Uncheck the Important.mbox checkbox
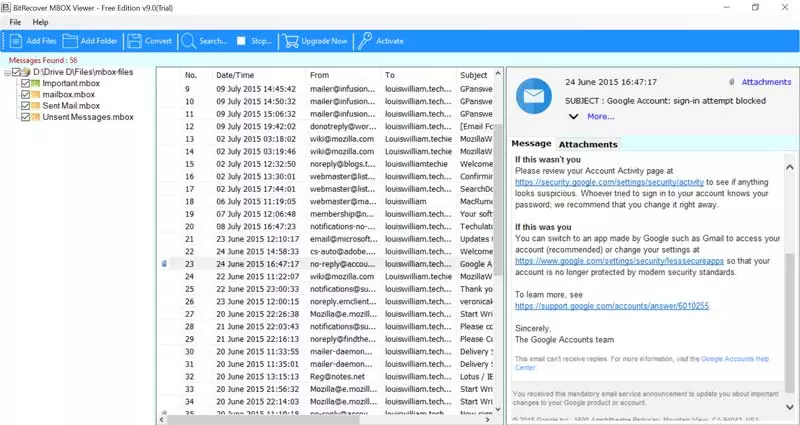Screen dimensions: 800x425 pyautogui.click(x=26, y=84)
